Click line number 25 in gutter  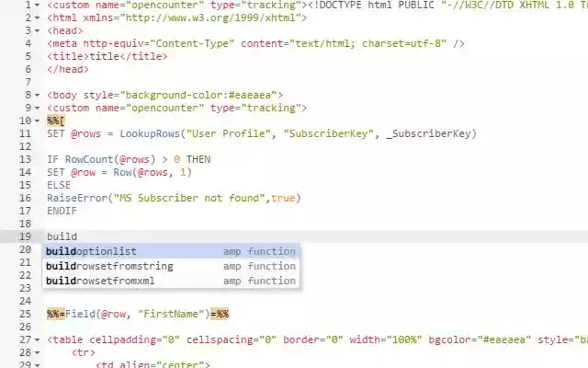pos(25,314)
